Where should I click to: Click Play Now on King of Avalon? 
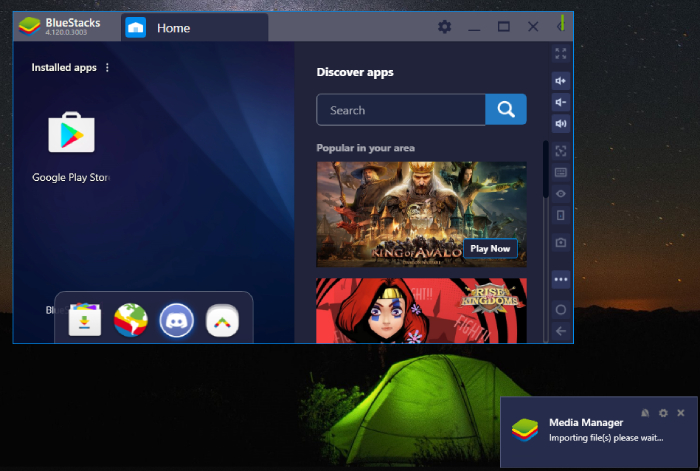pyautogui.click(x=490, y=249)
